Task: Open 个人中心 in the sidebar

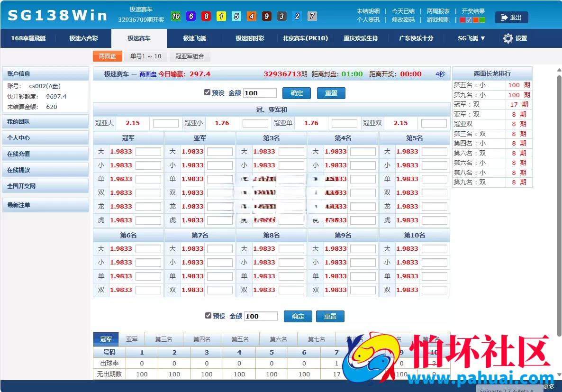Action: tap(45, 138)
